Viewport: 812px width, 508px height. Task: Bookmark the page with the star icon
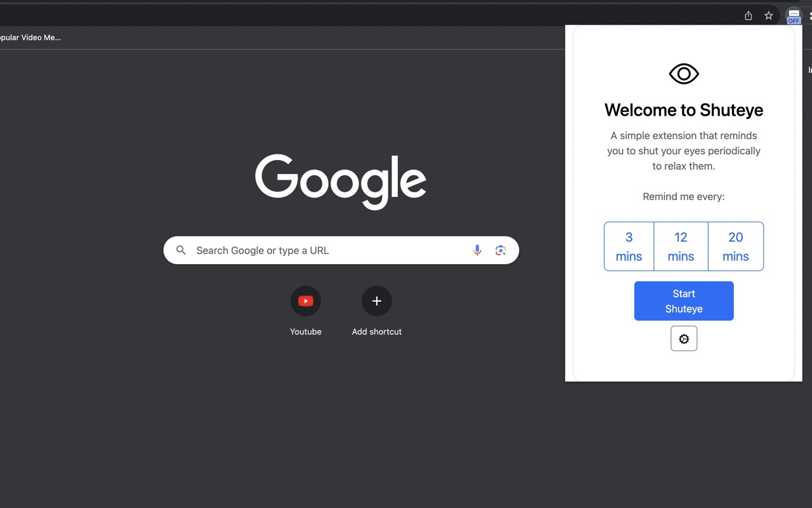coord(768,15)
